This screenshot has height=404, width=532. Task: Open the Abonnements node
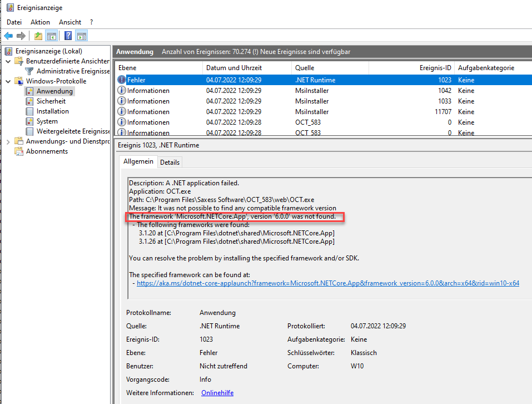[x=47, y=151]
